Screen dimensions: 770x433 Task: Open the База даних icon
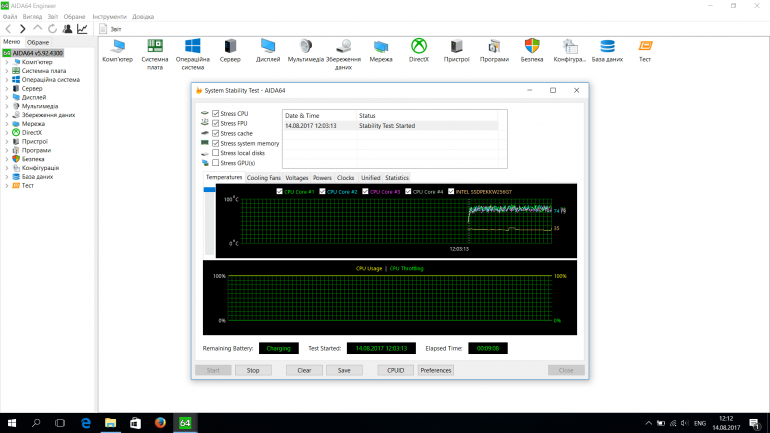click(x=607, y=51)
